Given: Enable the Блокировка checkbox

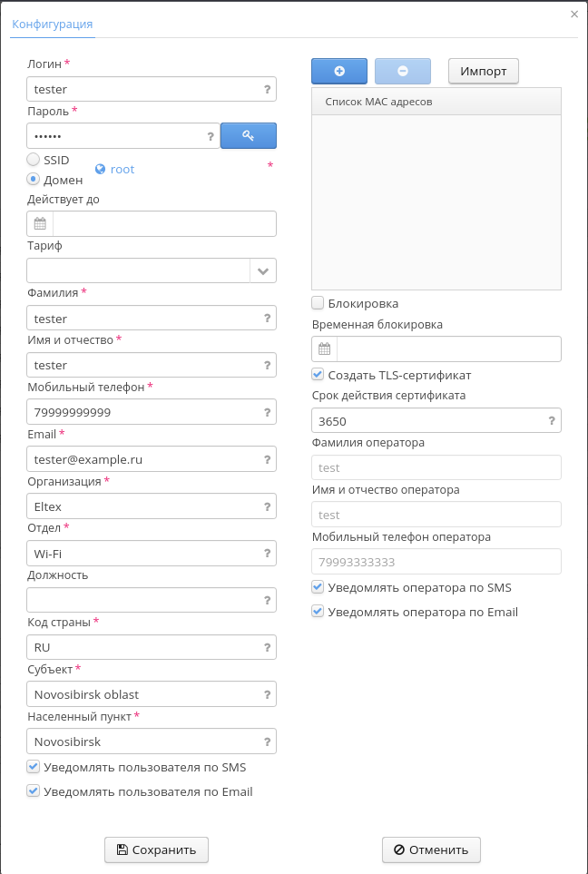Looking at the screenshot, I should (x=318, y=303).
